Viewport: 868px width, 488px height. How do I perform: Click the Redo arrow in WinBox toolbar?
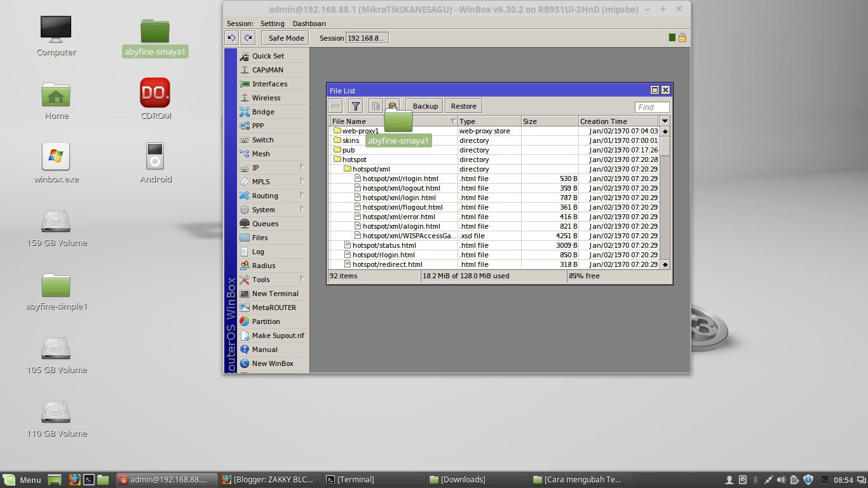(x=248, y=38)
